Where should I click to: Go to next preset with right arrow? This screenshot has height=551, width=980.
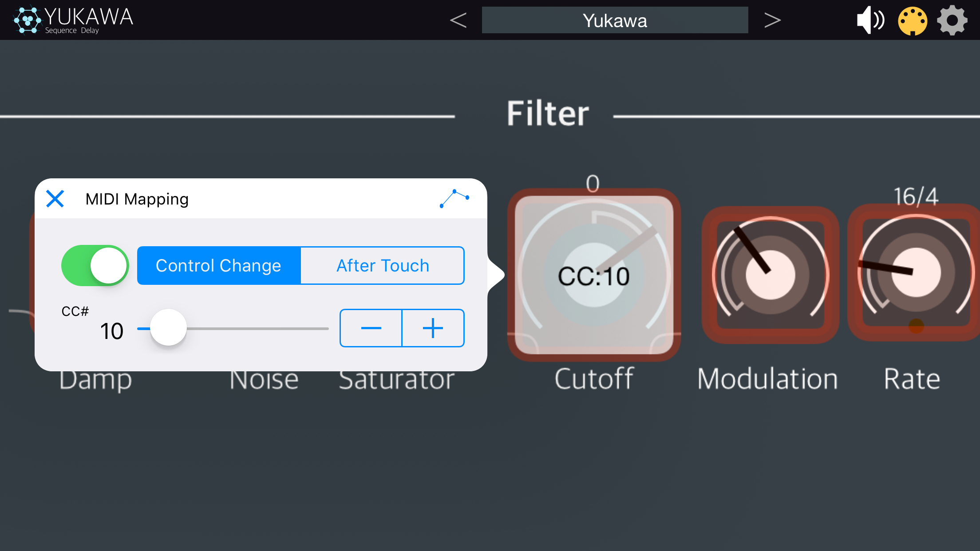[772, 20]
